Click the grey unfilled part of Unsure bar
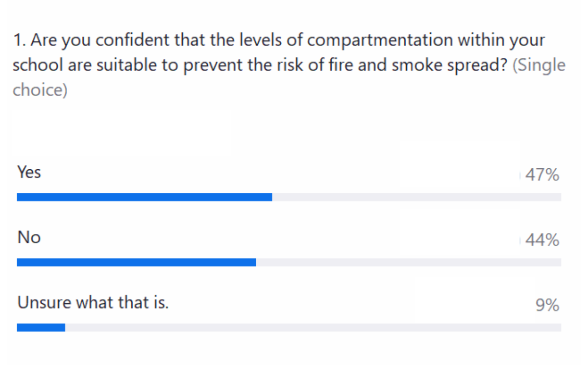Viewport: 588px width, 365px height. coord(313,328)
